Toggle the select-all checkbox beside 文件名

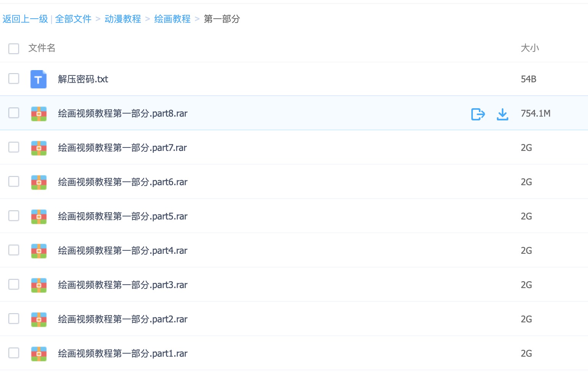pos(14,48)
